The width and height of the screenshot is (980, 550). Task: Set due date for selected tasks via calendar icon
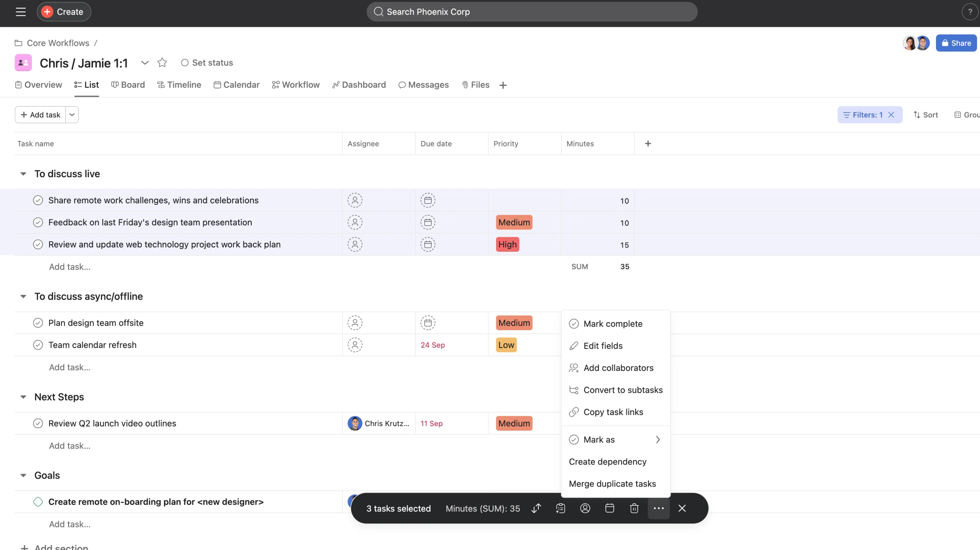coord(610,508)
